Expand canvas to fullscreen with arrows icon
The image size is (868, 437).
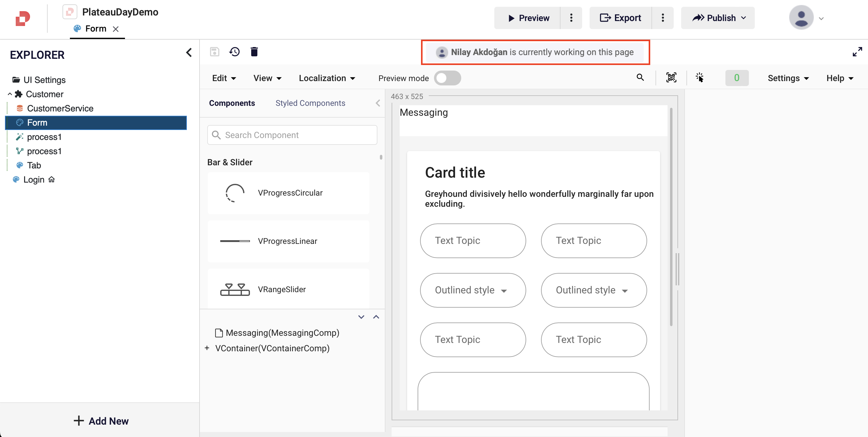click(x=857, y=52)
